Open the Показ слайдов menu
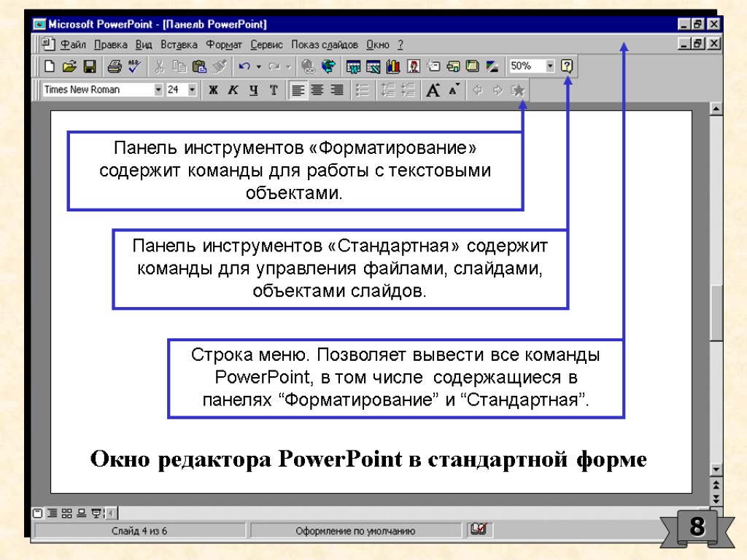This screenshot has height=560, width=747. (x=325, y=44)
